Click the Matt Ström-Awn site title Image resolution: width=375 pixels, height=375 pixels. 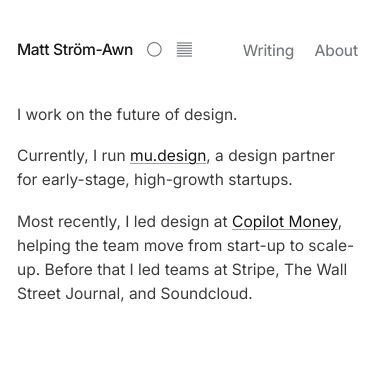click(75, 50)
